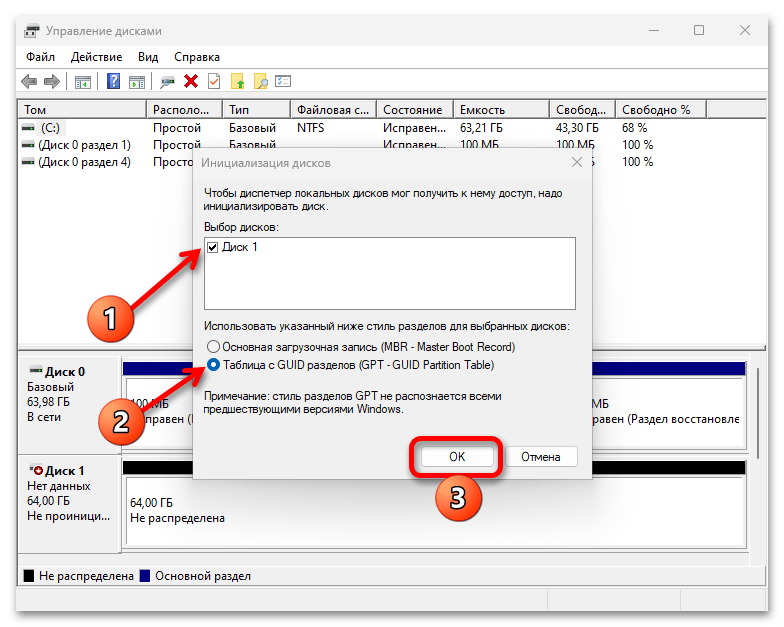784x627 pixels.
Task: Click the NTFS file system cell
Action: [310, 128]
